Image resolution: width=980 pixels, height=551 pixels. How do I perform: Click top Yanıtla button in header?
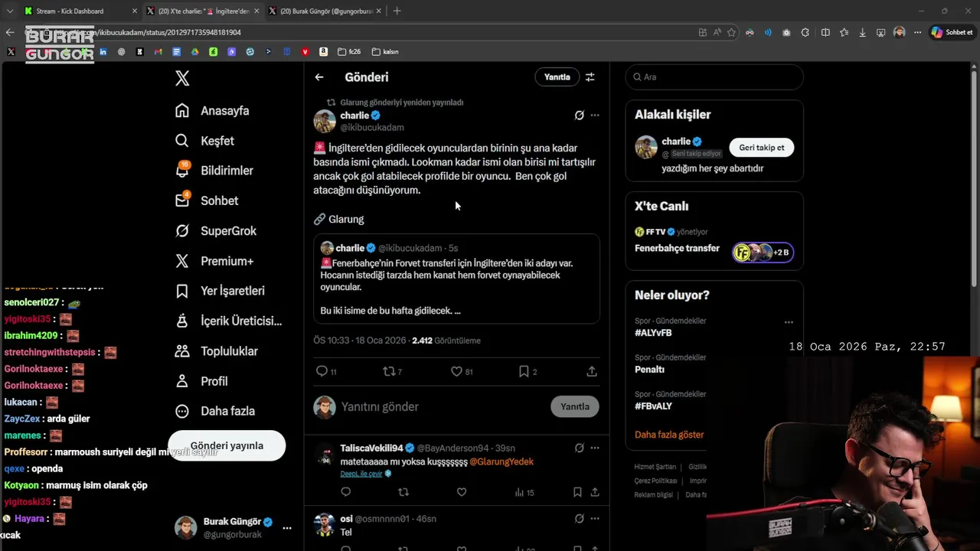tap(557, 77)
